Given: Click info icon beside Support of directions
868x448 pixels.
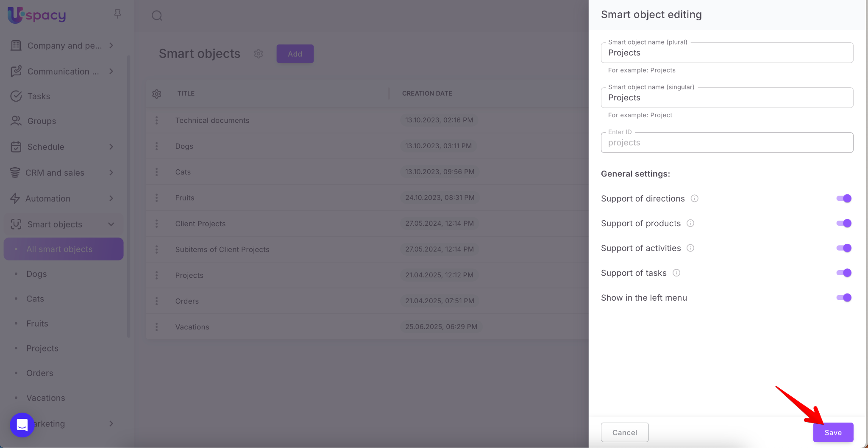Looking at the screenshot, I should 694,199.
